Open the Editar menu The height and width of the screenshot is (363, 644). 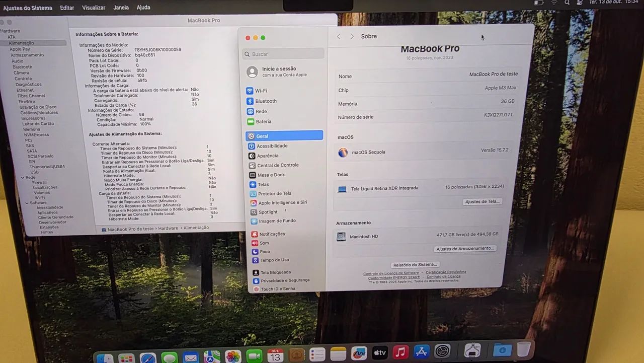click(67, 8)
